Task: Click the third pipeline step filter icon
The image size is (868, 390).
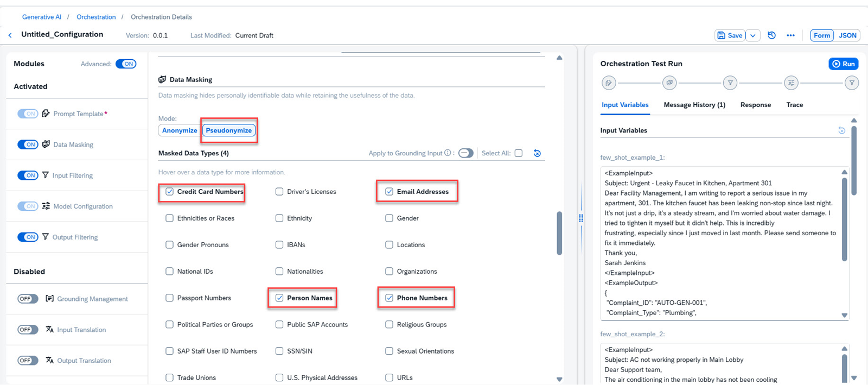Action: click(730, 83)
